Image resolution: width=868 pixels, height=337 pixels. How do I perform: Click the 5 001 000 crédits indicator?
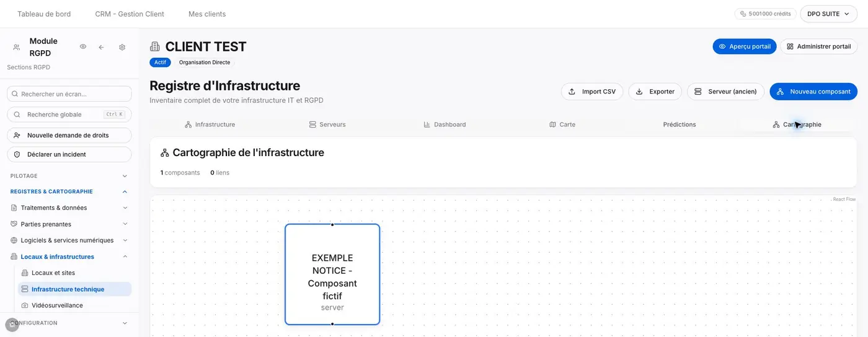click(x=765, y=14)
